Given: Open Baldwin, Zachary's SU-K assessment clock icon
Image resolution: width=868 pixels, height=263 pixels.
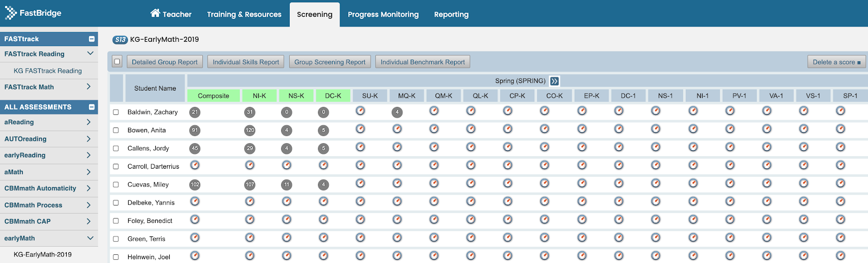Looking at the screenshot, I should [x=360, y=111].
